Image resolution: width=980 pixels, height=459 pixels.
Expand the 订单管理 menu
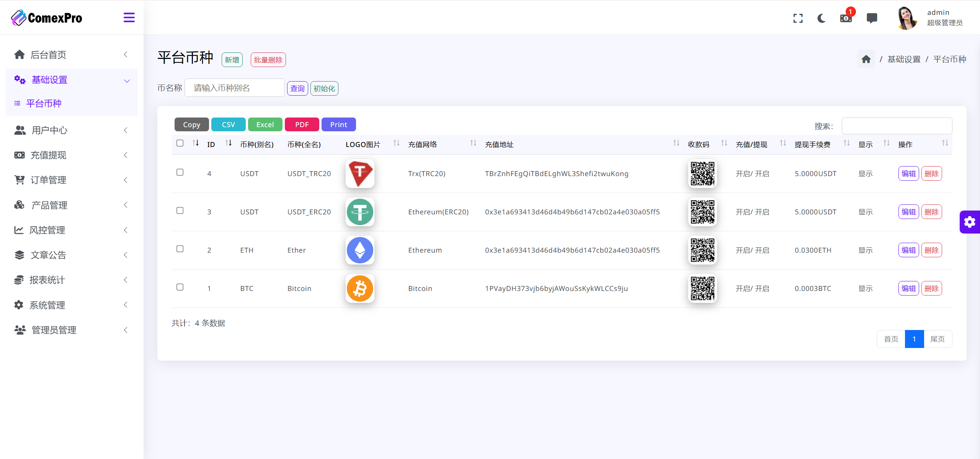72,180
